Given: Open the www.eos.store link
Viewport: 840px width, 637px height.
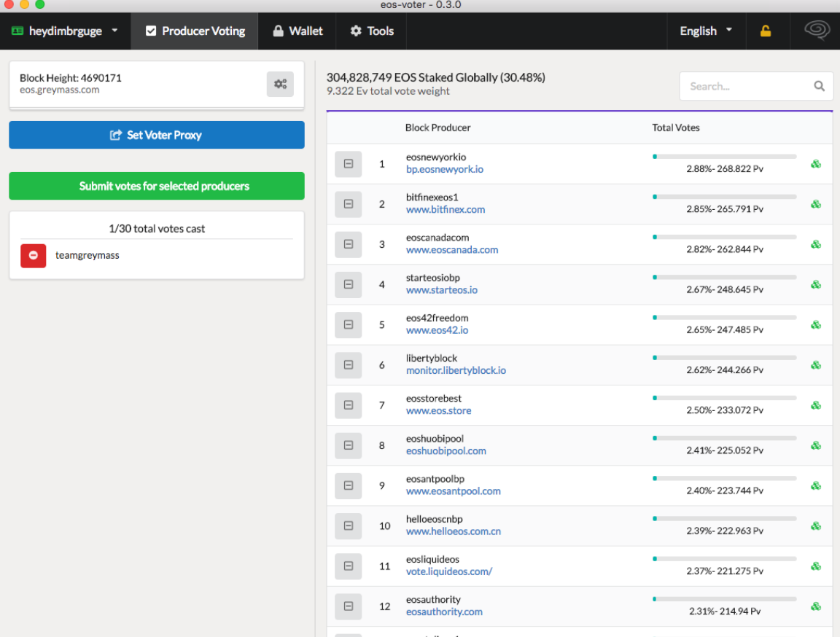Looking at the screenshot, I should pos(439,411).
